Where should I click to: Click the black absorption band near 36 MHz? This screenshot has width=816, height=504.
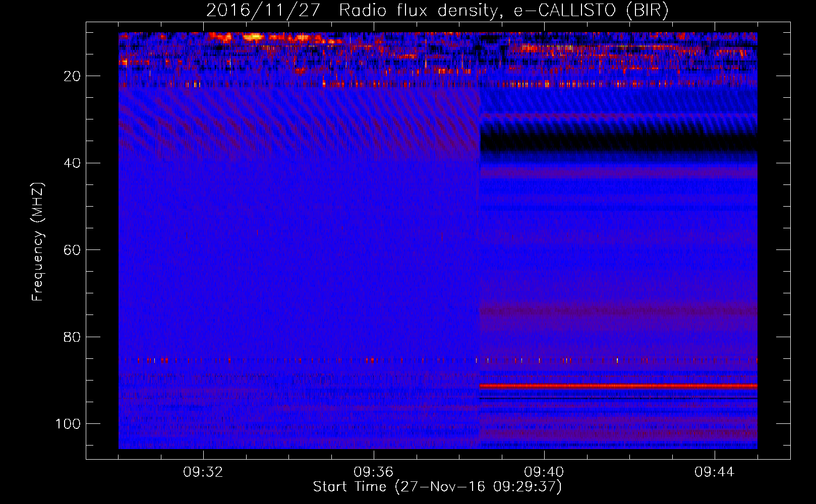[x=618, y=143]
